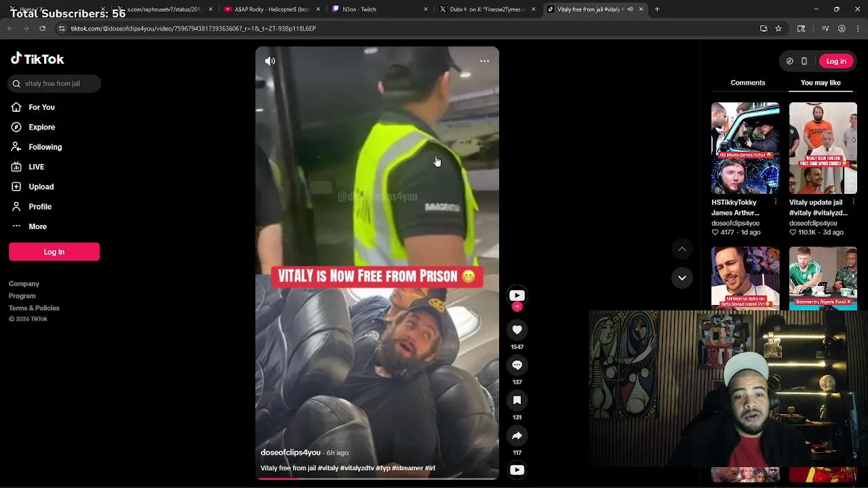Click the doseofclips4you username under video
Viewport: 868px width, 488px height.
pyautogui.click(x=290, y=453)
